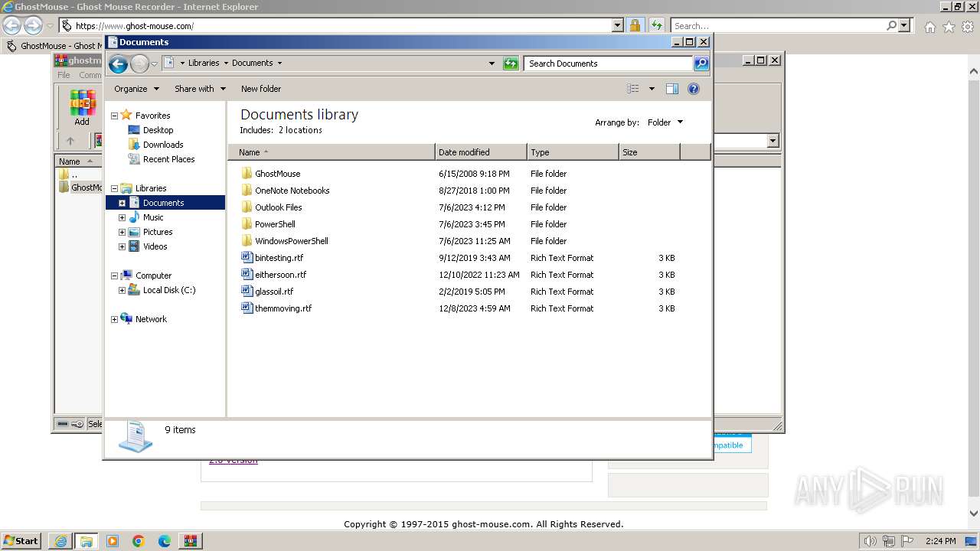Launch Edge from the taskbar

click(x=165, y=541)
